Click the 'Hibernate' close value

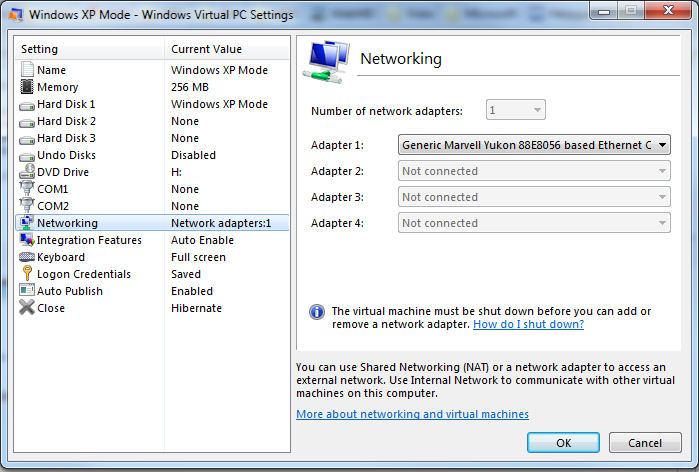click(197, 308)
